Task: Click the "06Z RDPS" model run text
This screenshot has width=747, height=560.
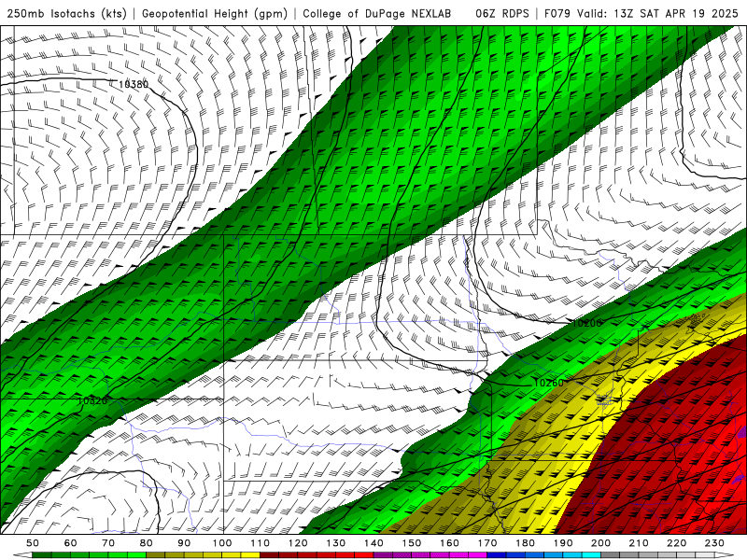Action: [x=502, y=14]
